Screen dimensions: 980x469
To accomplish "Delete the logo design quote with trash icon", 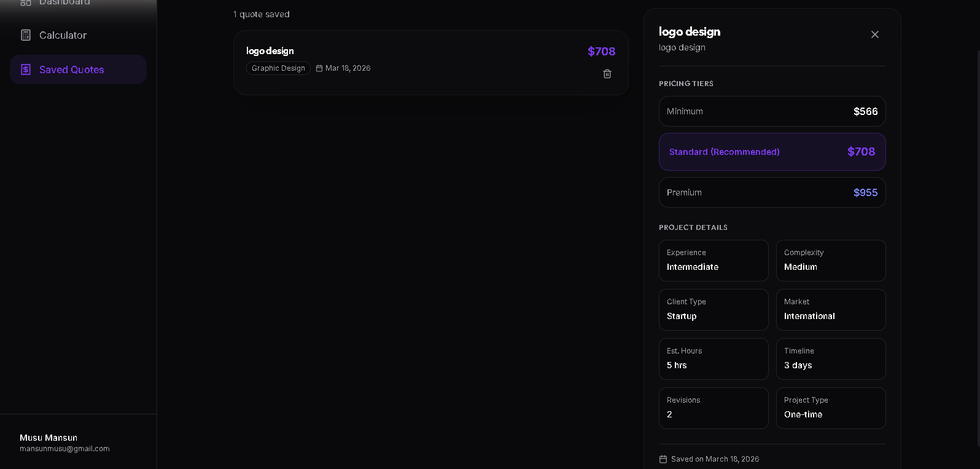I will pos(607,74).
